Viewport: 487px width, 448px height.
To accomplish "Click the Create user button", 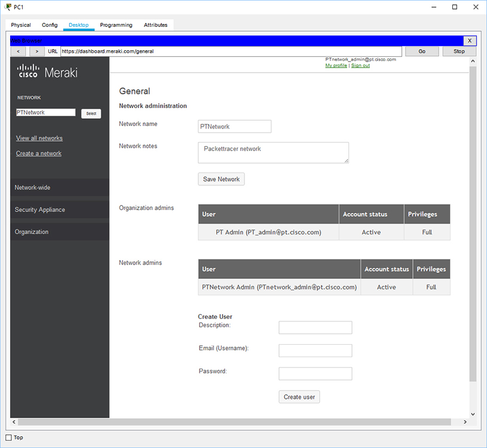I will click(299, 397).
